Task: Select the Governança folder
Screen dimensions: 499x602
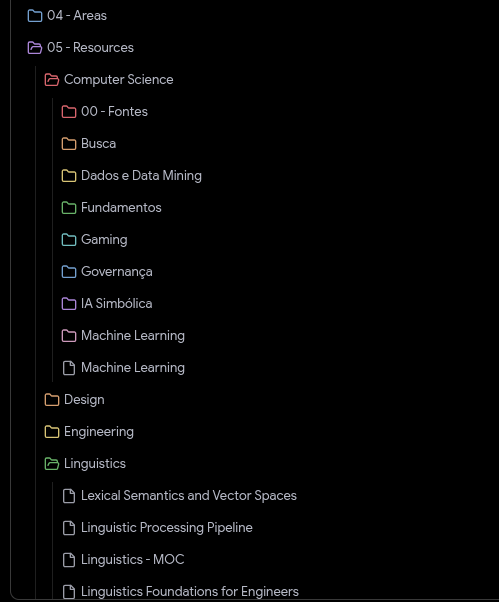Action: point(107,272)
